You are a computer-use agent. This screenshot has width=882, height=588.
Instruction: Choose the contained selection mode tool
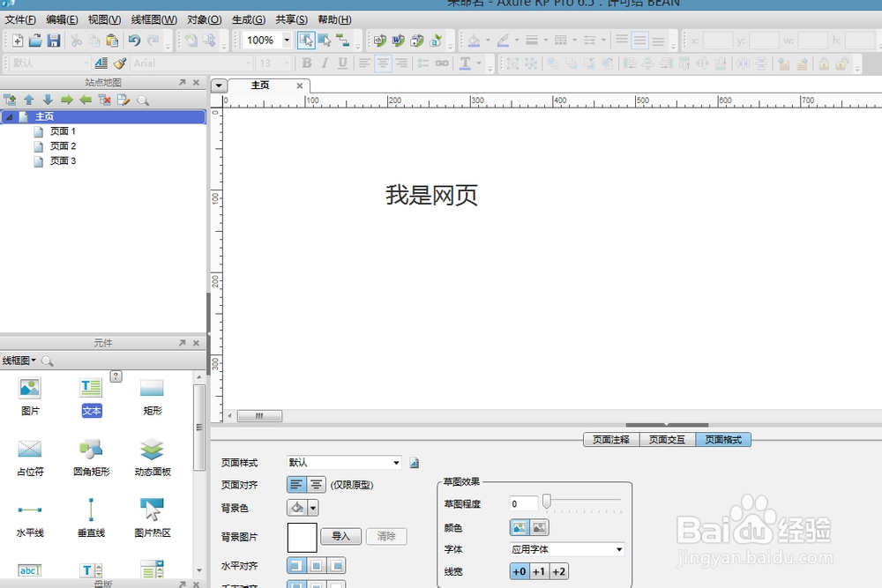pyautogui.click(x=325, y=41)
